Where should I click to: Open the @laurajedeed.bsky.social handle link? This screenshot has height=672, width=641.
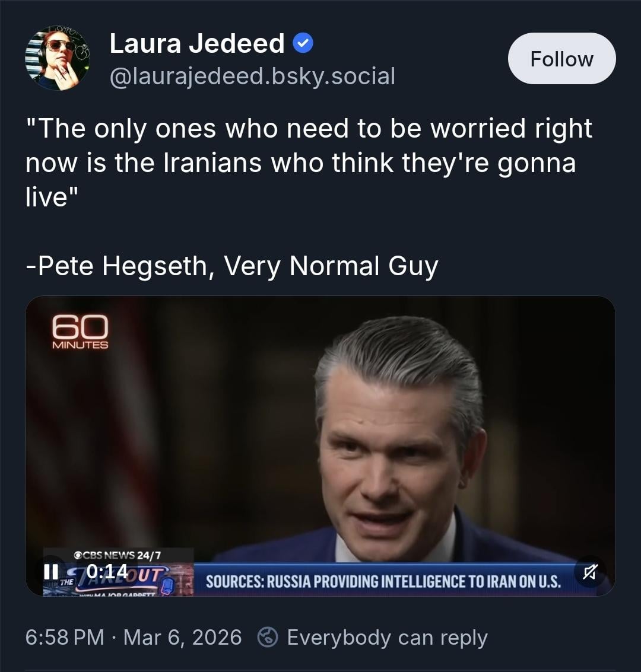click(x=252, y=76)
